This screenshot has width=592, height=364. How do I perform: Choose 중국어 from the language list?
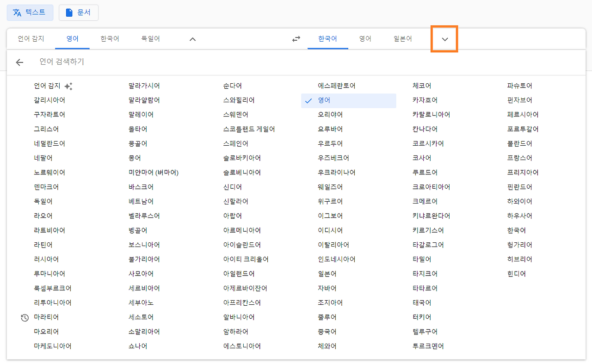click(x=327, y=332)
